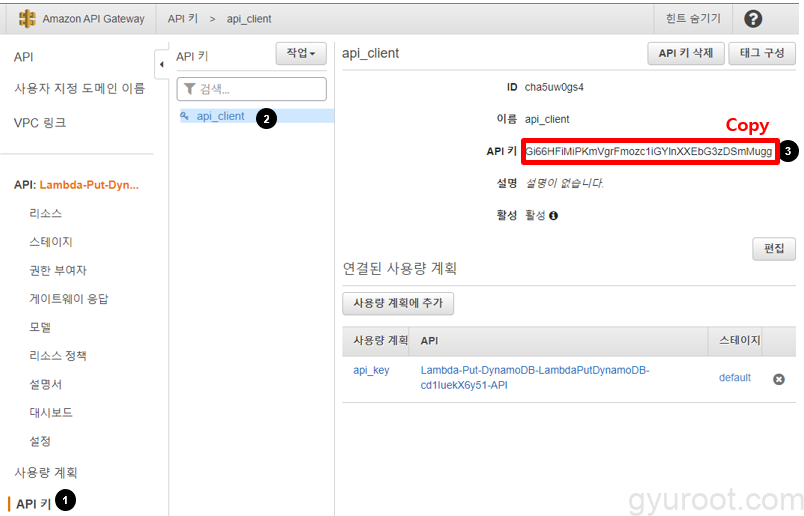Open the 작업 dropdown menu
This screenshot has height=516, width=804.
[301, 53]
